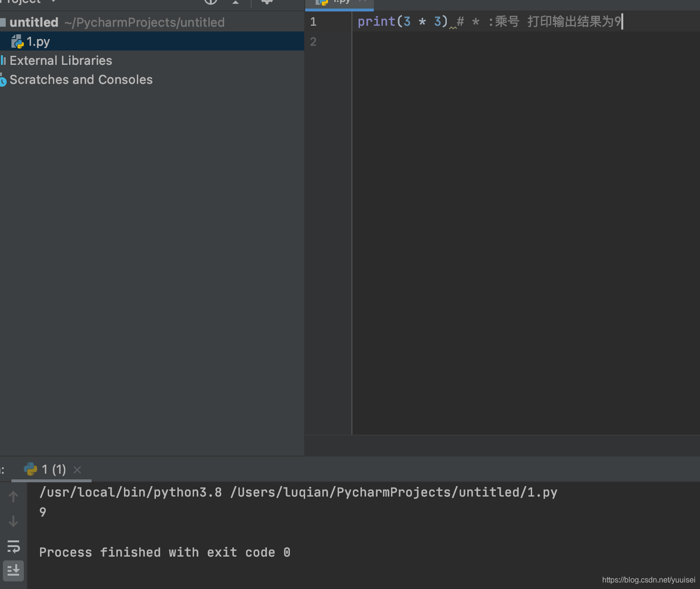The width and height of the screenshot is (700, 589).
Task: Click the Scratches and Consoles clock icon
Action: (3, 80)
